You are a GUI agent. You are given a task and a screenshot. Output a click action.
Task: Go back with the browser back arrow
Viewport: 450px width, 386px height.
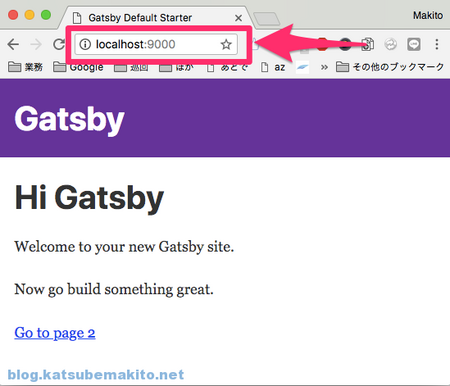click(x=13, y=44)
